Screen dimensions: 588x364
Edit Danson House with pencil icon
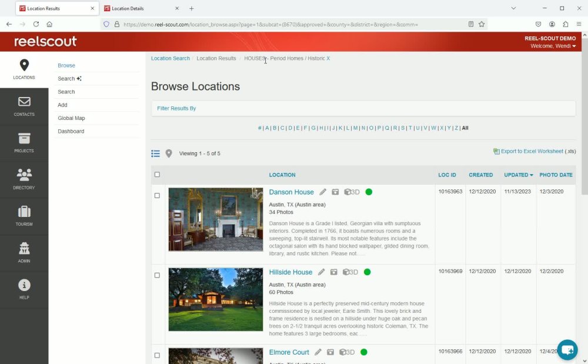(322, 192)
